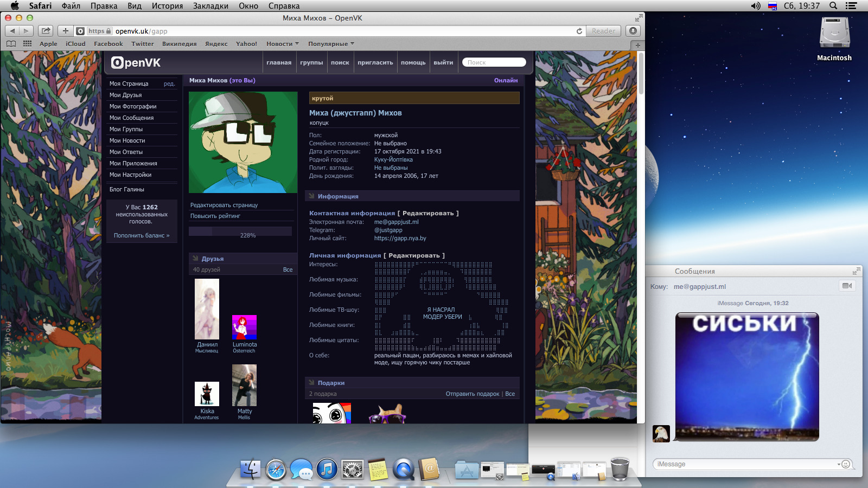Show the bookmarks sidebar book icon
This screenshot has width=868, height=488.
(x=11, y=44)
